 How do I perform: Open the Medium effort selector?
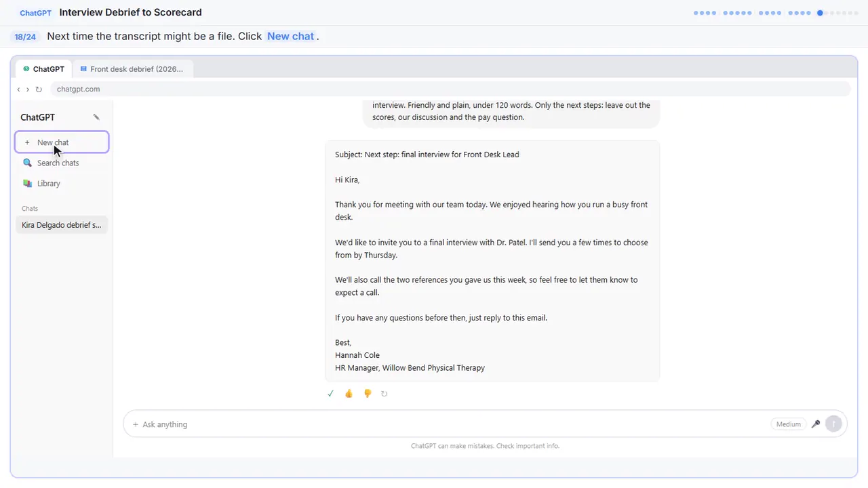click(789, 424)
